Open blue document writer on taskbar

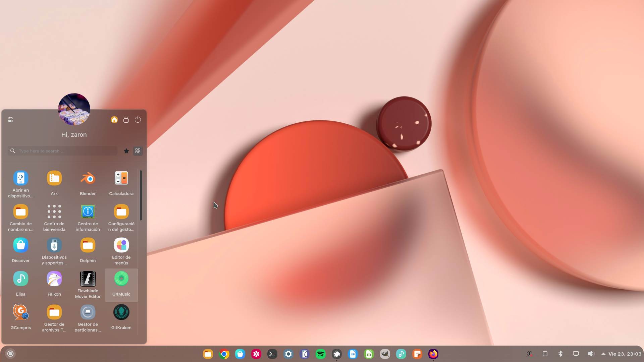pos(353,354)
